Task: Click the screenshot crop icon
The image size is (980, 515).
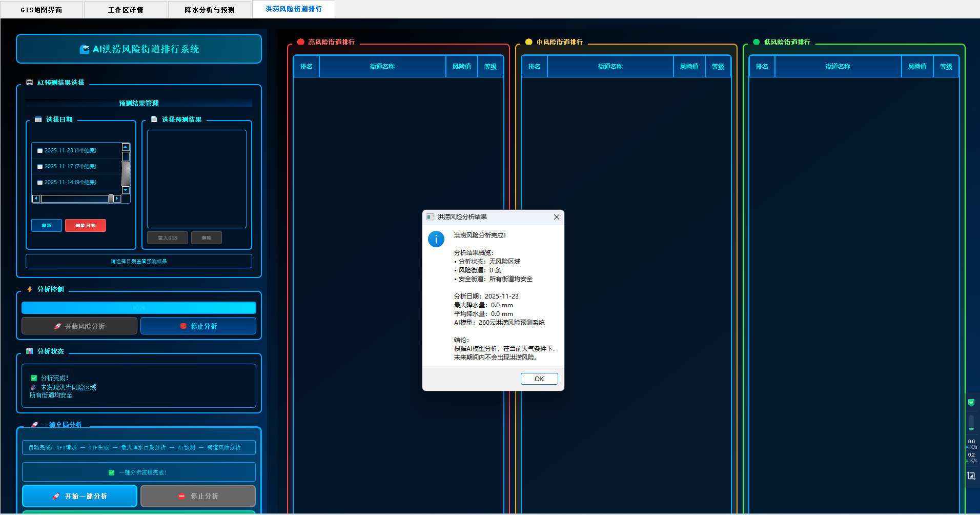Action: [x=971, y=476]
